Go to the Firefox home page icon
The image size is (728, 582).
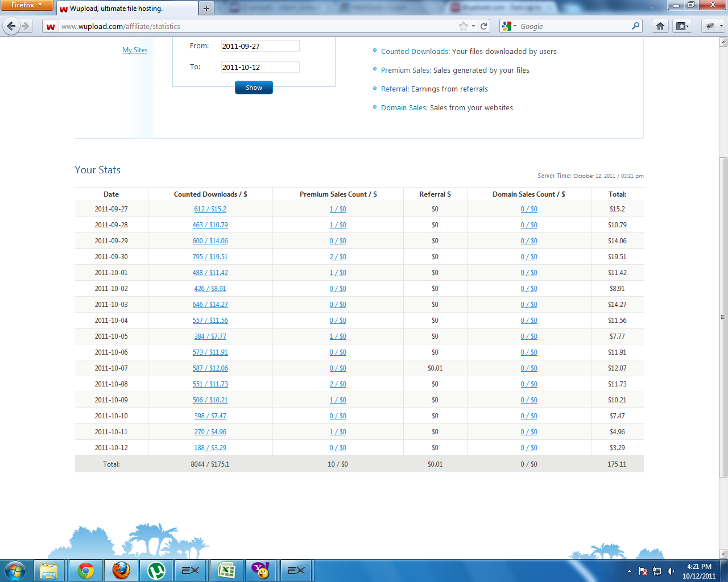tap(660, 26)
